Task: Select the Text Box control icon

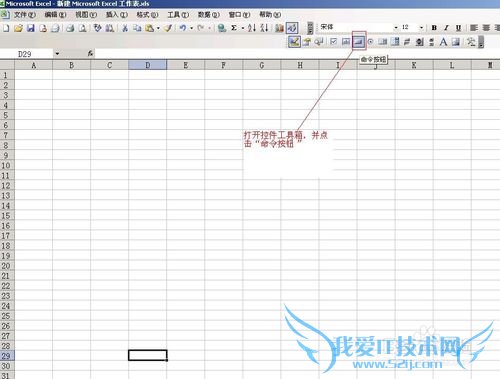Action: [x=346, y=42]
